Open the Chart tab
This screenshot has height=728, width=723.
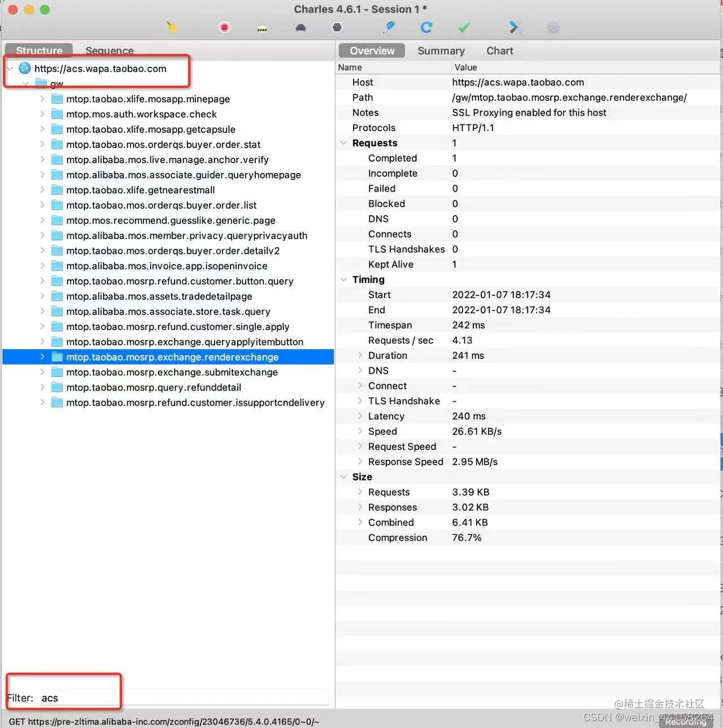tap(500, 50)
